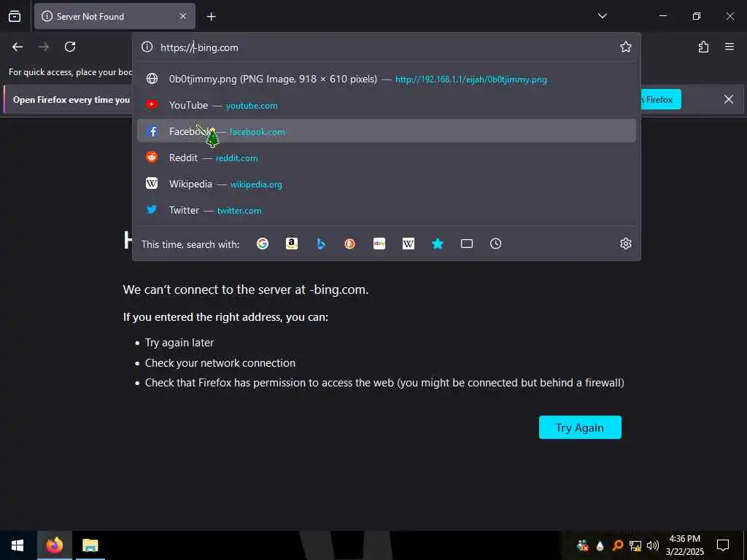Open search settings gear icon
This screenshot has height=560, width=747.
tap(625, 244)
